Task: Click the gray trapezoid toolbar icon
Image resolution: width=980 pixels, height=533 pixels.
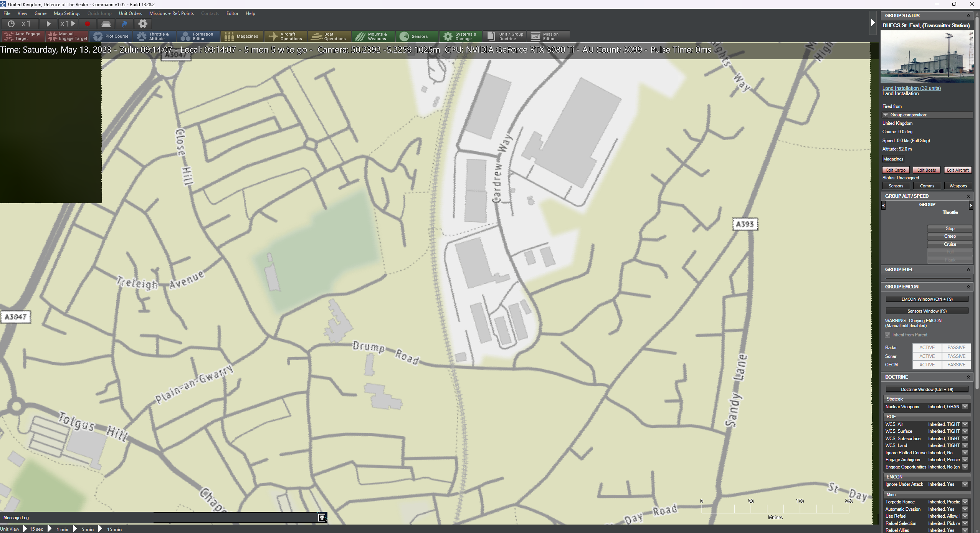Action: [x=106, y=24]
